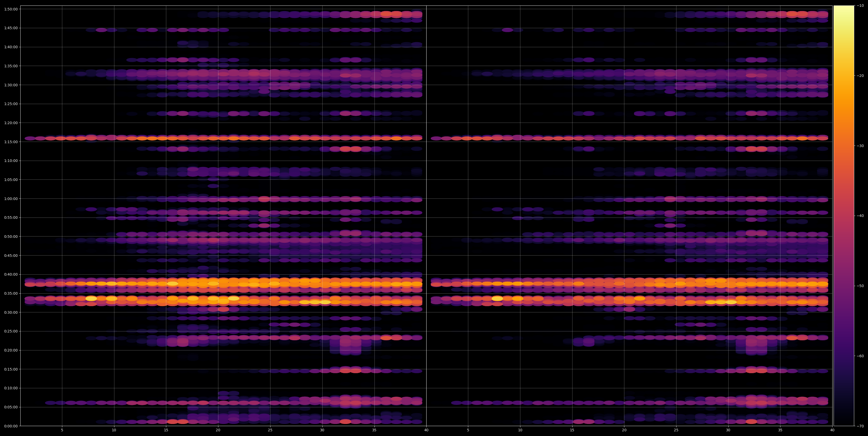The height and width of the screenshot is (436, 868).
Task: Click x-axis tick 25 of the right plot
Action: coord(676,430)
